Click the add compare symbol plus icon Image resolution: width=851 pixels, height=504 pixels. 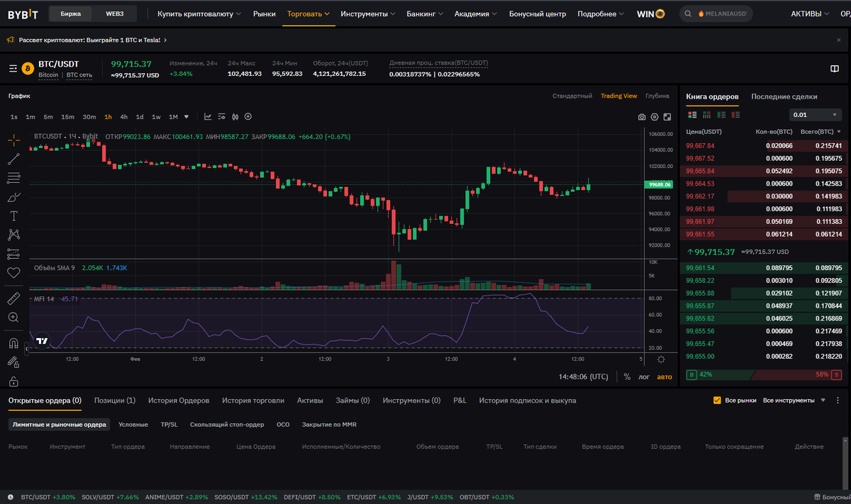pos(248,117)
